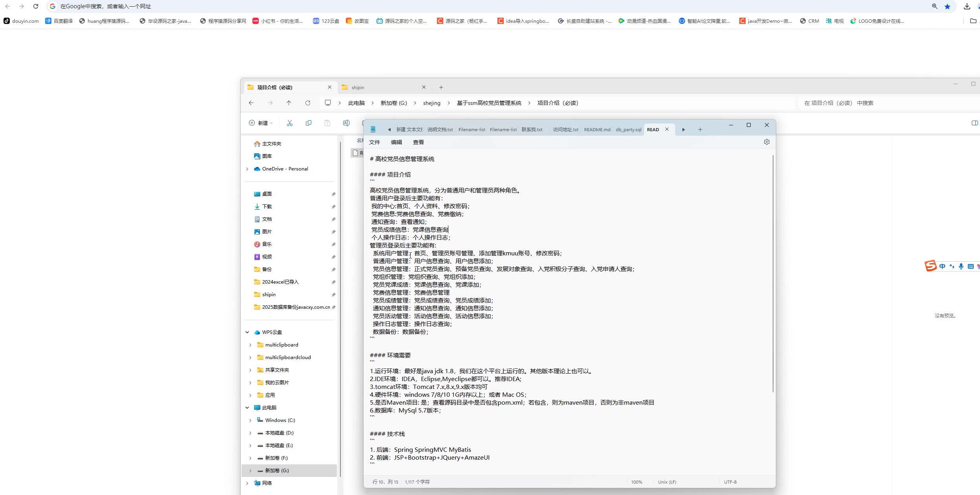
Task: Click the Sogou input method S logo
Action: coord(931,266)
